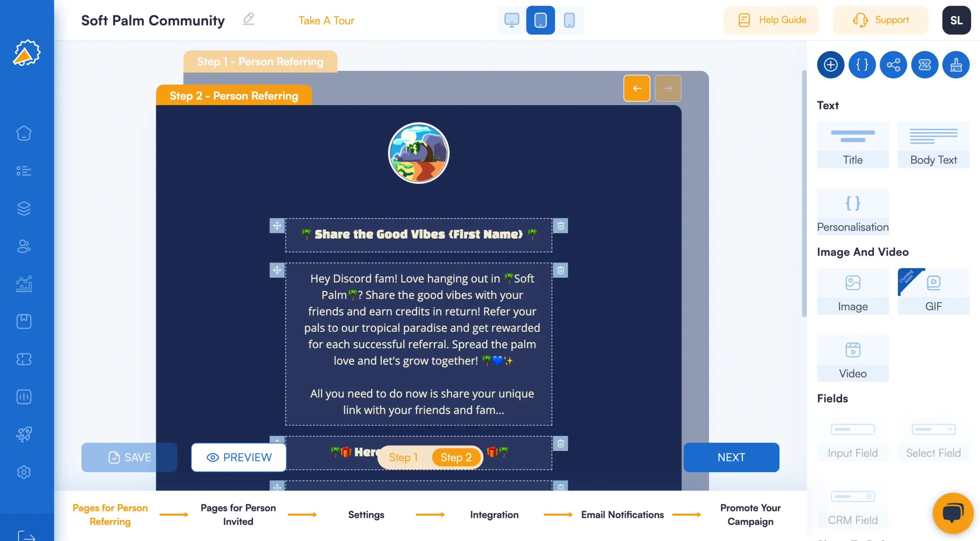The height and width of the screenshot is (541, 980).
Task: Toggle to Step 1 tab in preview
Action: point(403,456)
